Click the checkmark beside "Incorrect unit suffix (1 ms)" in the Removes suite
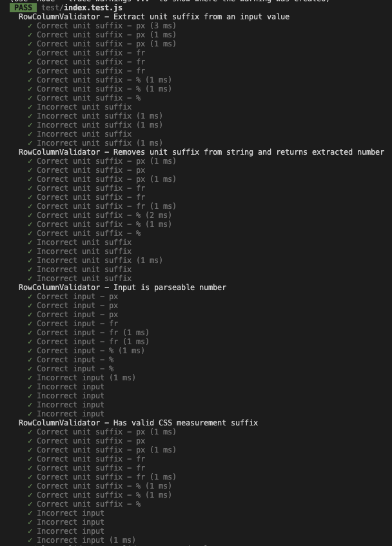392x546 pixels. 30,260
